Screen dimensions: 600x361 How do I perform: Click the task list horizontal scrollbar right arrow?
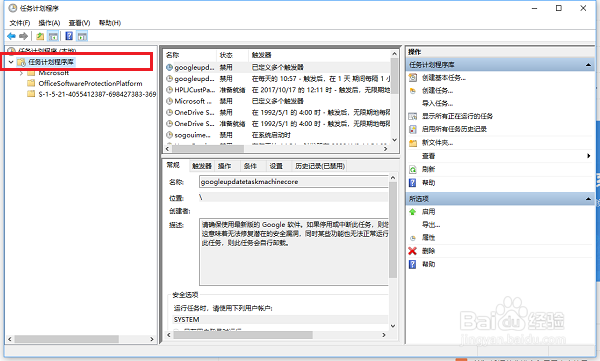coord(385,149)
